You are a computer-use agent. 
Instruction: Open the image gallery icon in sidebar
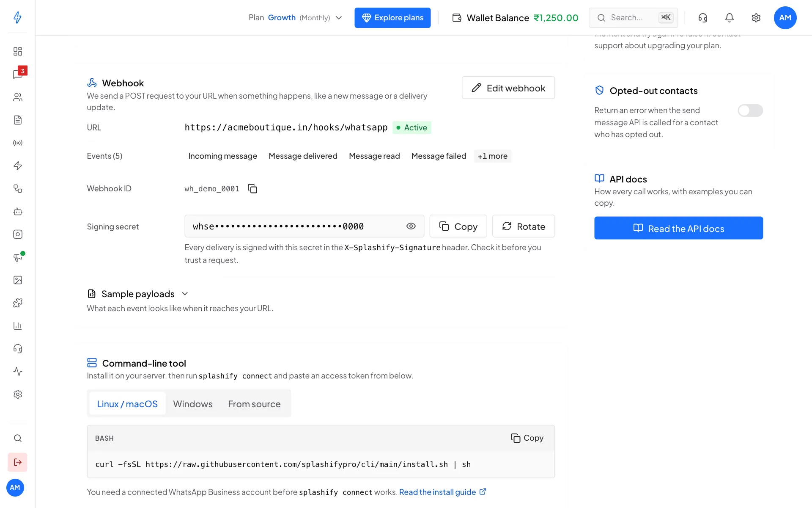pyautogui.click(x=17, y=280)
